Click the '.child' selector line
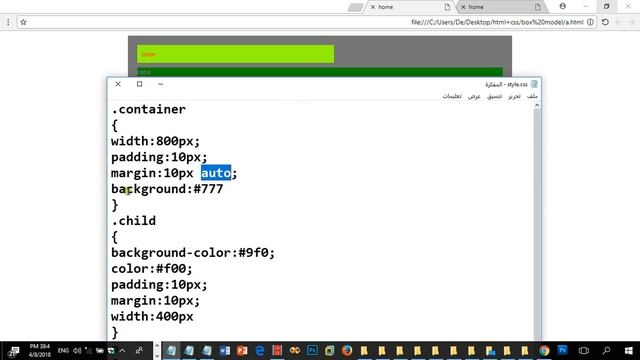This screenshot has height=360, width=640. click(x=133, y=221)
